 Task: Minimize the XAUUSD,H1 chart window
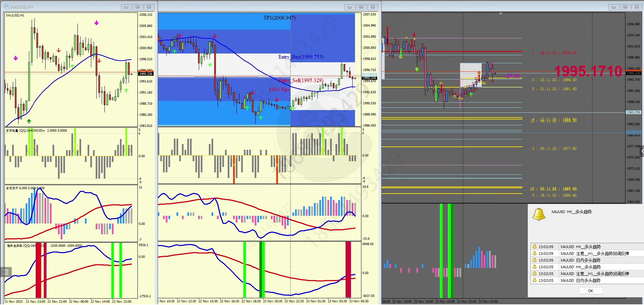126,7
